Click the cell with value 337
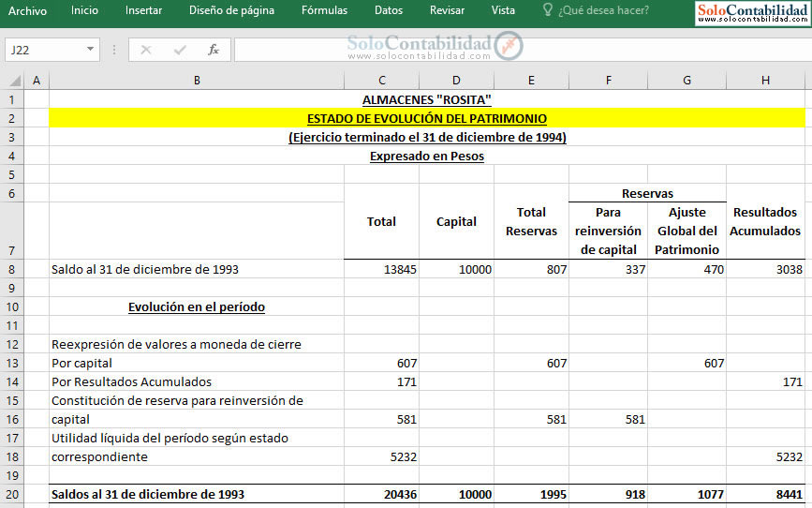Viewport: 812px width, 508px height. point(609,270)
